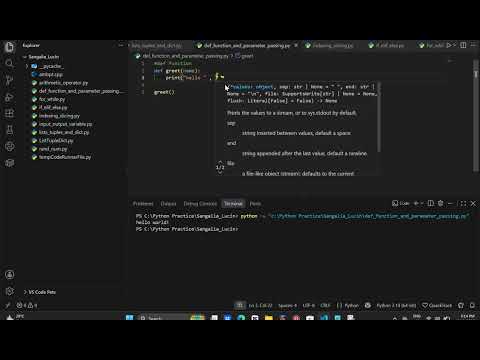Maximize the panel size icon

[463, 203]
